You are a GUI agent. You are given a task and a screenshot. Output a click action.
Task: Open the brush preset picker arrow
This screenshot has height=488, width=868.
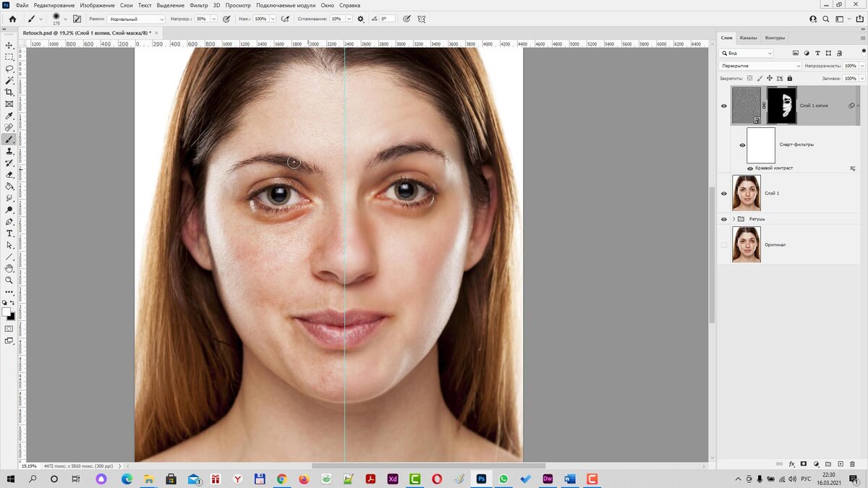coord(65,19)
